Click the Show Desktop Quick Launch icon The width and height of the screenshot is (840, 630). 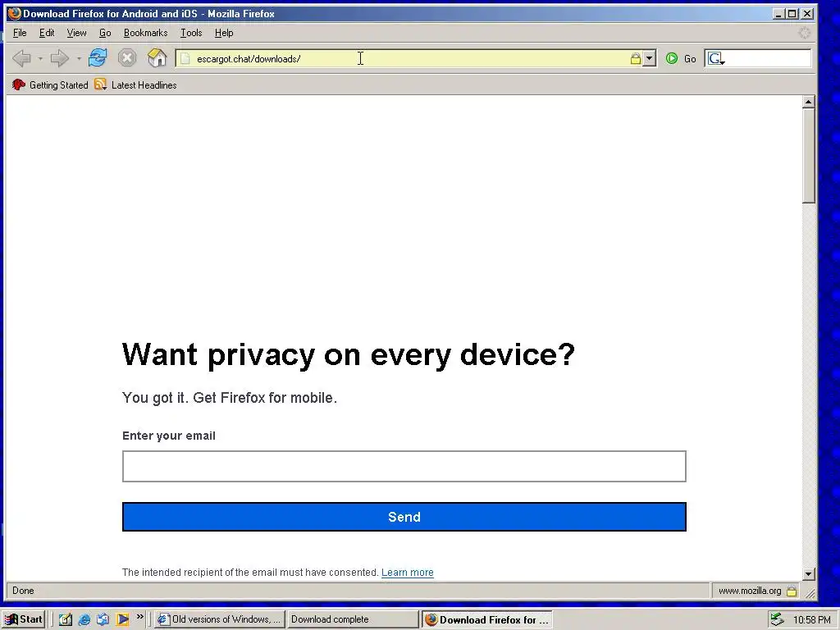coord(66,619)
